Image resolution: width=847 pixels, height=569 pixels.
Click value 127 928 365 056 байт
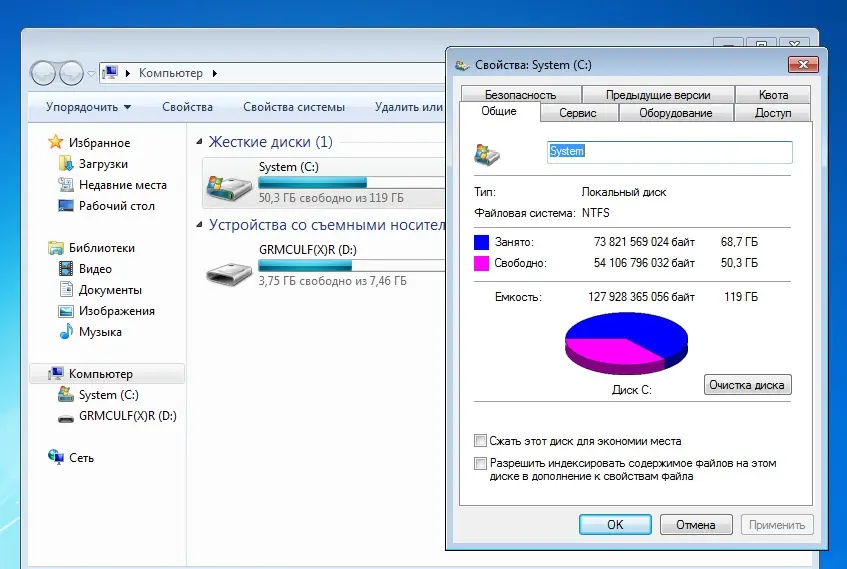(641, 297)
